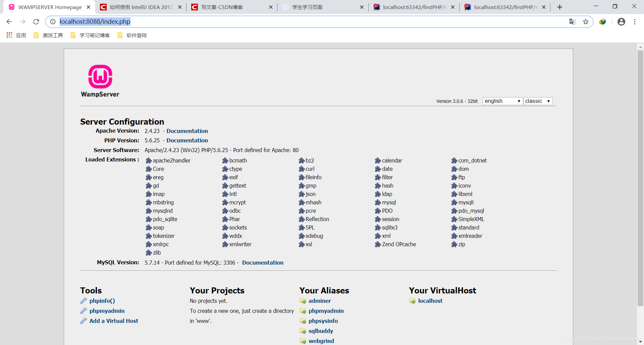The width and height of the screenshot is (644, 345).
Task: Click the 'Server Configuration' heading
Action: click(122, 122)
